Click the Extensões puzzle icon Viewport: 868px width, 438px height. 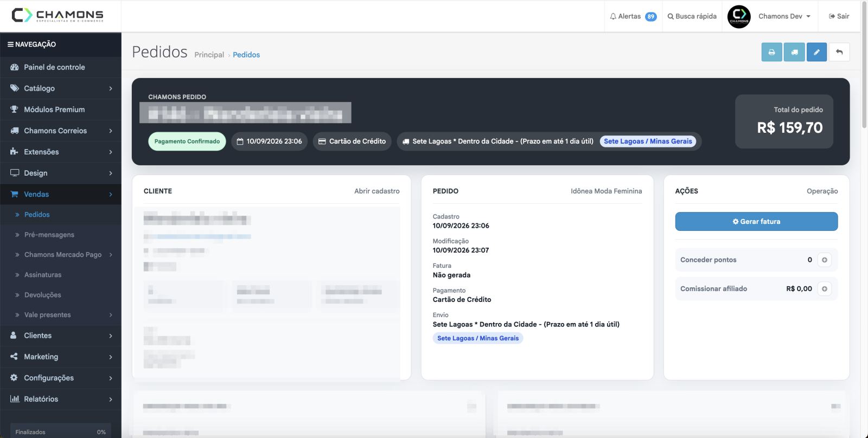click(14, 152)
